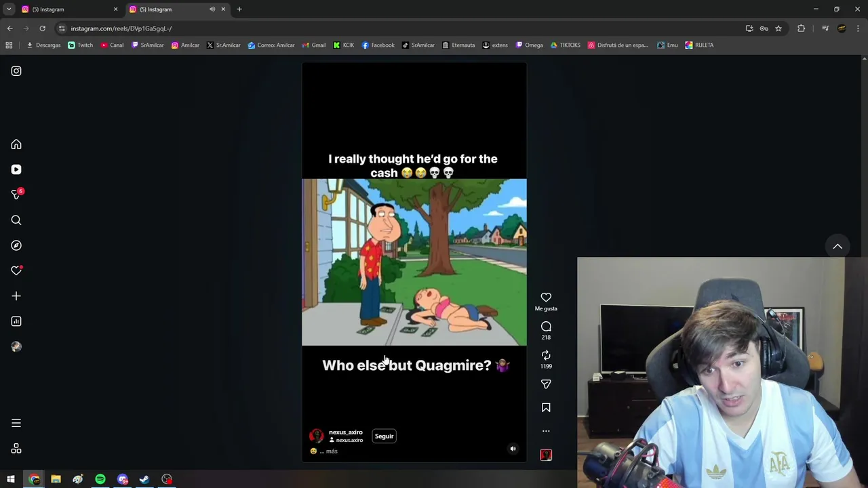Screen dimensions: 868x488
Task: Open the Canal YouTube bookmark
Action: [x=112, y=45]
